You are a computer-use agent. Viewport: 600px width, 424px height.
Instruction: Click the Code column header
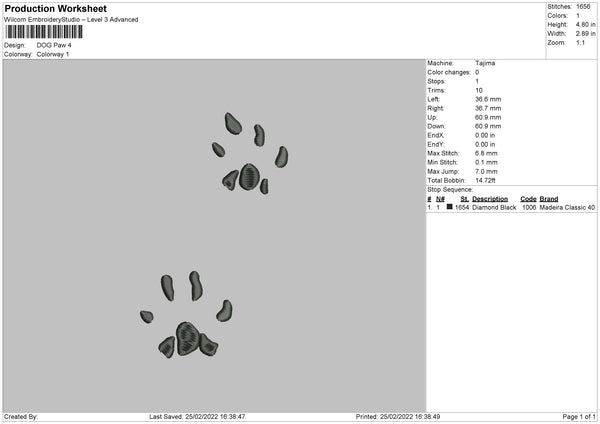(528, 199)
